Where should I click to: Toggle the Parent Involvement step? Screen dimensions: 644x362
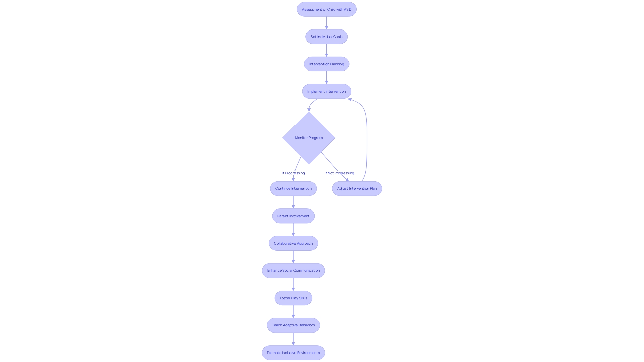(293, 216)
